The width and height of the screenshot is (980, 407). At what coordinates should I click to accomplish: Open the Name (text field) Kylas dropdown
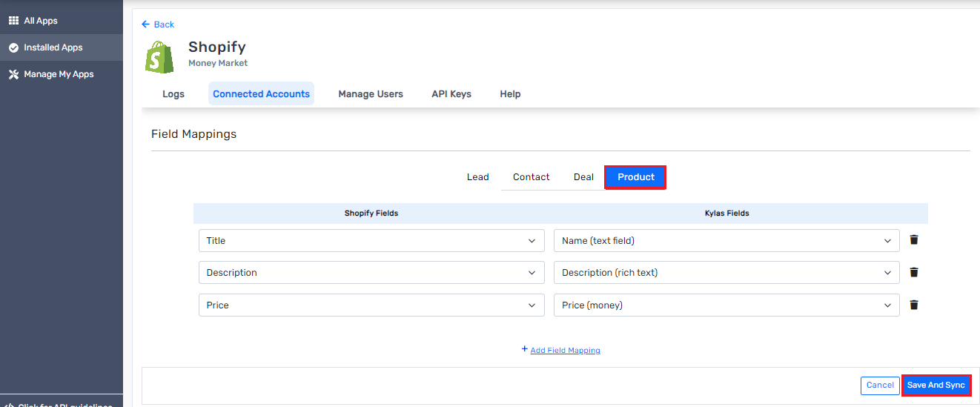(x=726, y=241)
